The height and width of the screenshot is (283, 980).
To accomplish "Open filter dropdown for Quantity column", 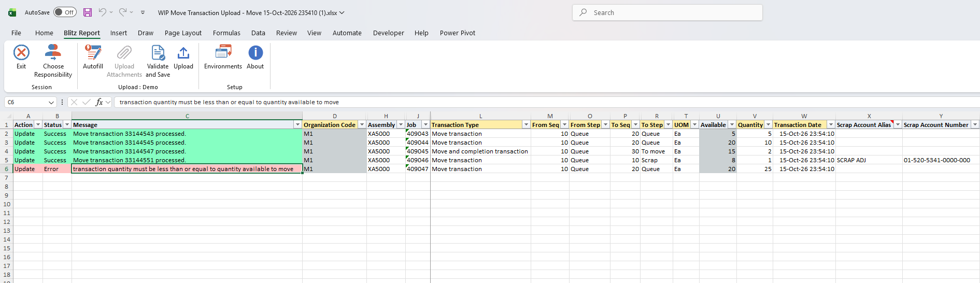I will pos(768,125).
